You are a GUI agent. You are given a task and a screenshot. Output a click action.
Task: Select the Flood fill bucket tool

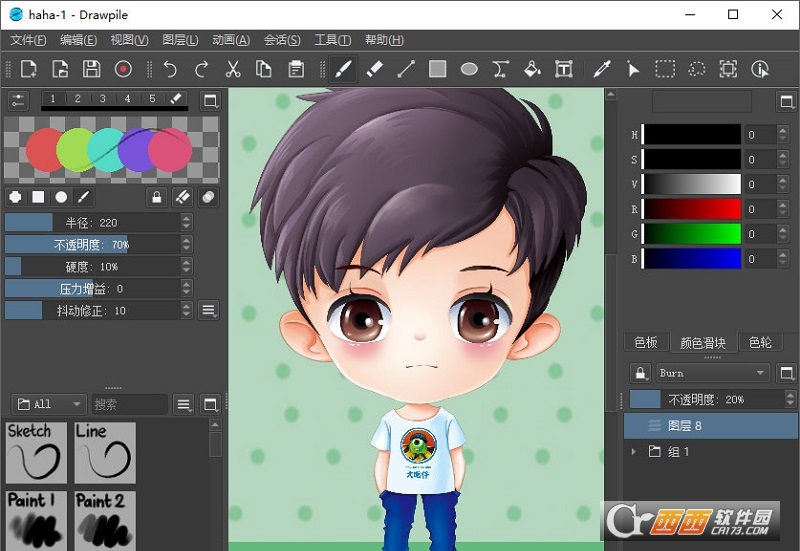[x=532, y=69]
